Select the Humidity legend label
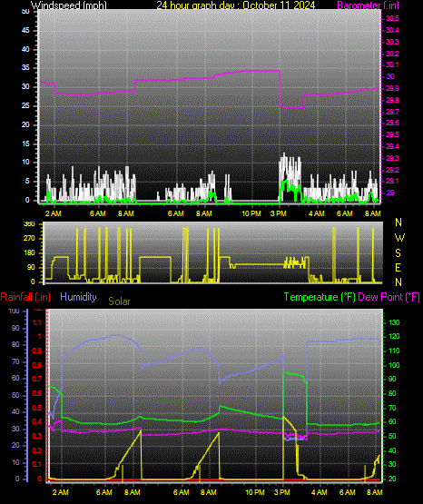The image size is (423, 504). coord(78,297)
